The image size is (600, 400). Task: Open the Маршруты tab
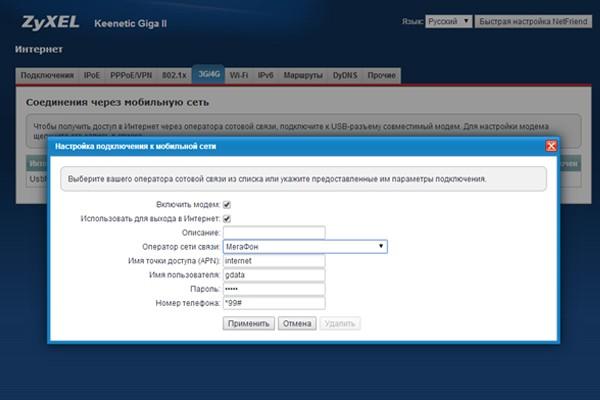pos(303,75)
